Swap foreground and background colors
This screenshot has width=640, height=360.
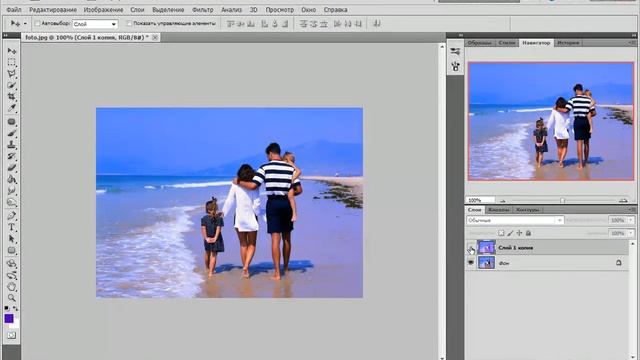pyautogui.click(x=16, y=309)
